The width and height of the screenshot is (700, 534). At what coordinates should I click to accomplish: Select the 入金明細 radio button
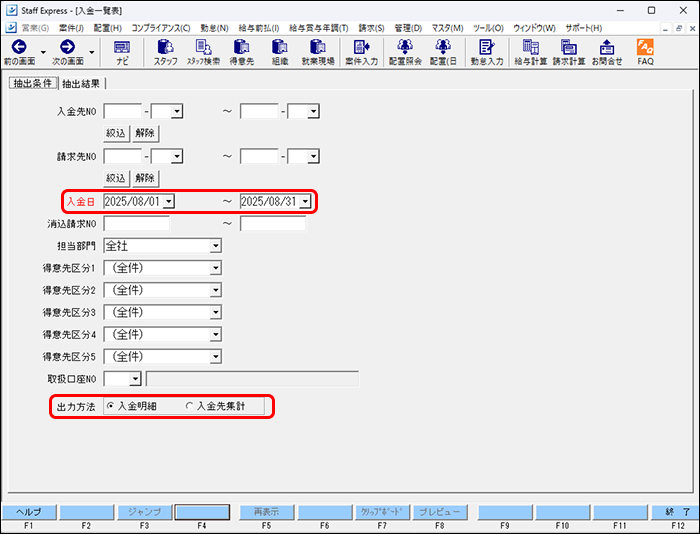click(110, 406)
